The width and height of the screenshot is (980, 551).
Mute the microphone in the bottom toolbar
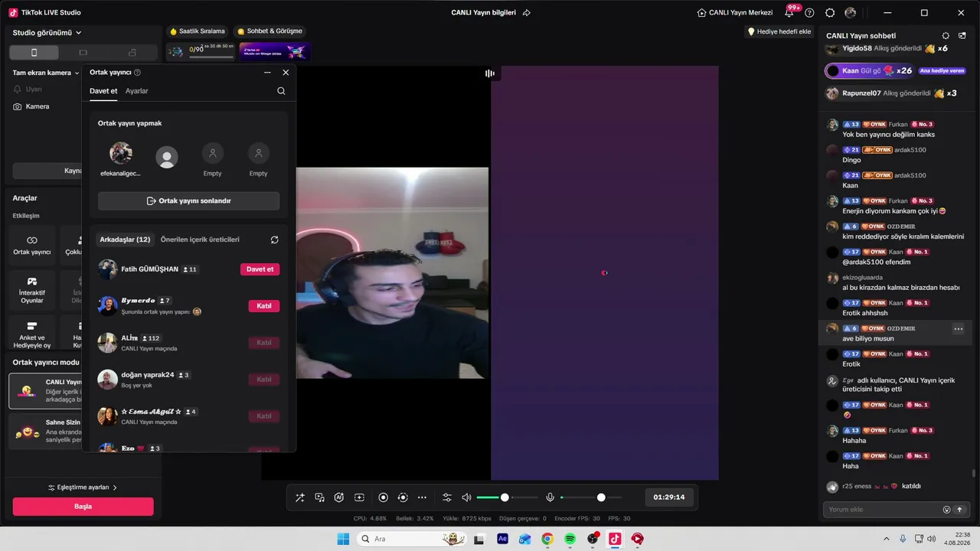pos(550,497)
